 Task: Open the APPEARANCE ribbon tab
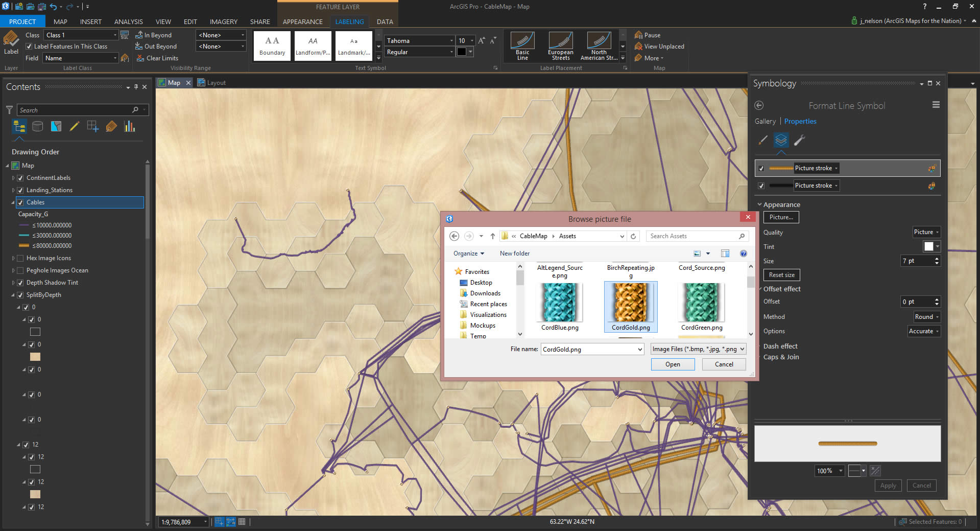point(302,21)
